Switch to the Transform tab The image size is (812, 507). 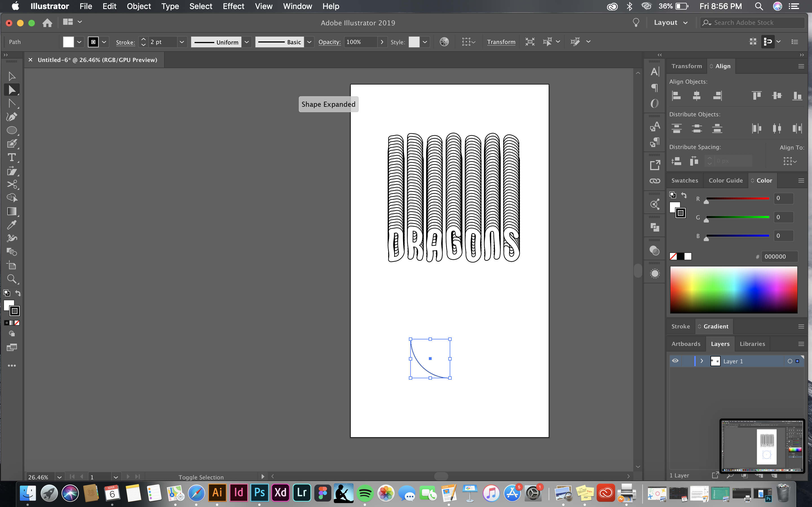(687, 65)
